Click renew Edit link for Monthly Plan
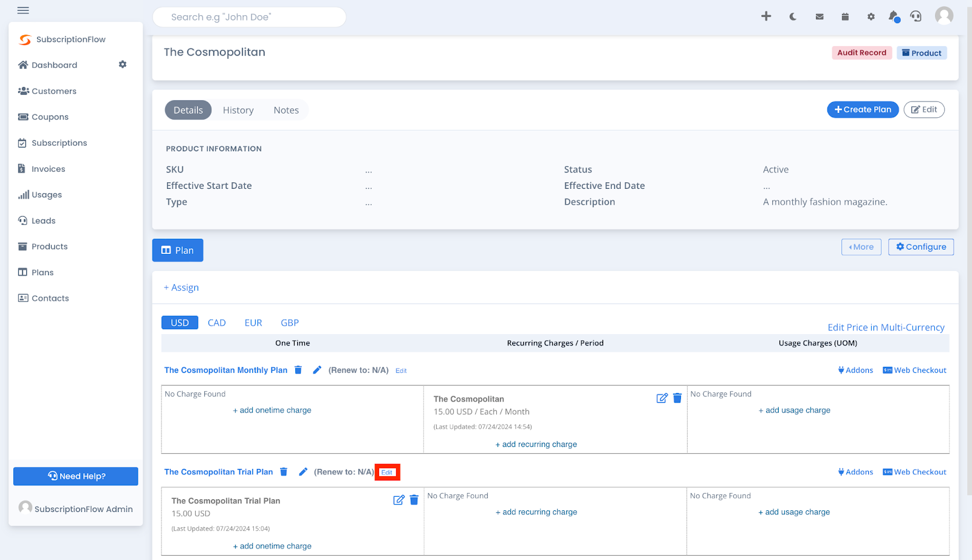Image resolution: width=972 pixels, height=560 pixels. tap(401, 370)
